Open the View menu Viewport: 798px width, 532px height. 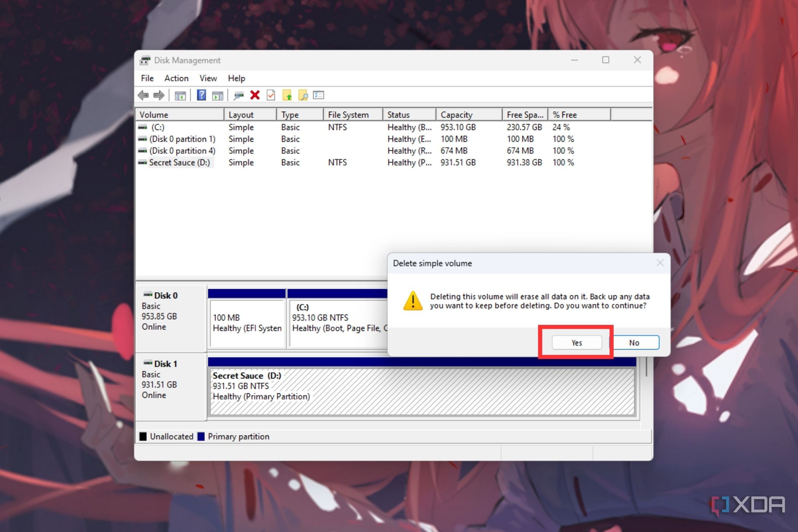(208, 78)
